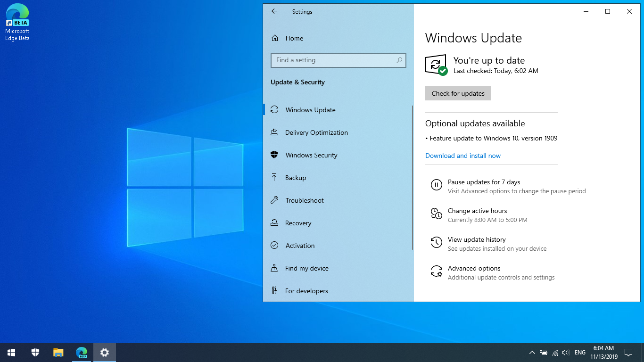Click the Home icon in Settings sidebar

pos(274,38)
